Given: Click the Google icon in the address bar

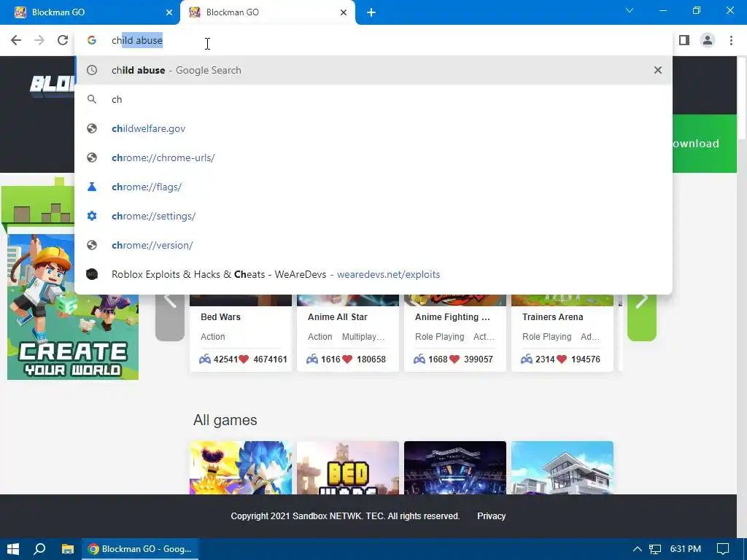Looking at the screenshot, I should tap(92, 41).
